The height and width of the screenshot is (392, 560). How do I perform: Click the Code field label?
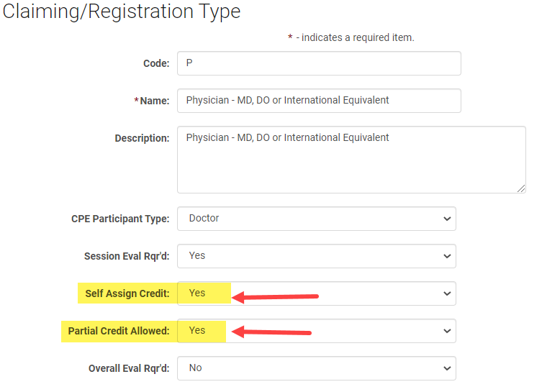pos(156,63)
